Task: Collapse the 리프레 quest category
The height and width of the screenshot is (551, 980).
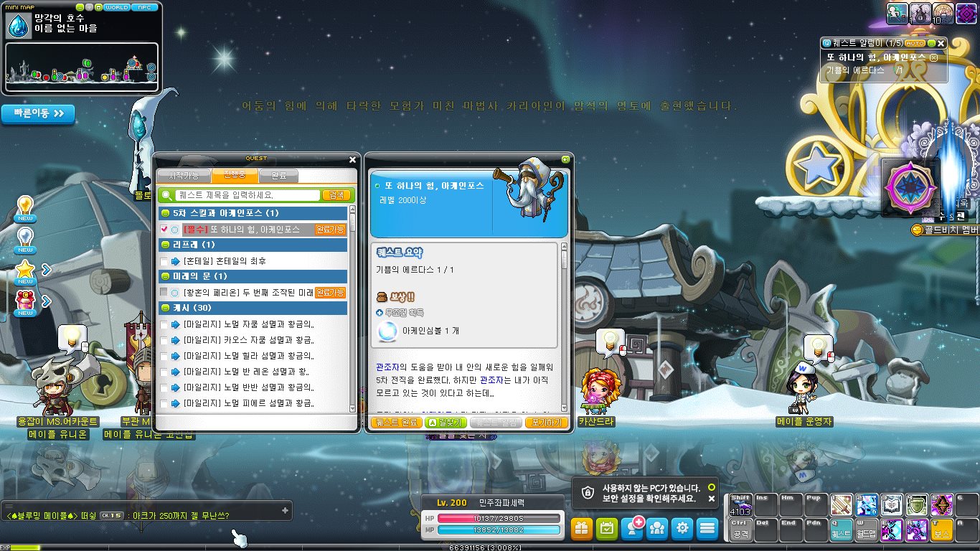Action: click(x=165, y=245)
